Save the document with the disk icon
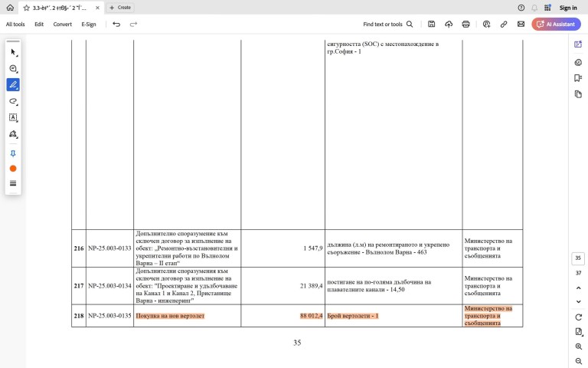Image resolution: width=588 pixels, height=368 pixels. tap(432, 25)
